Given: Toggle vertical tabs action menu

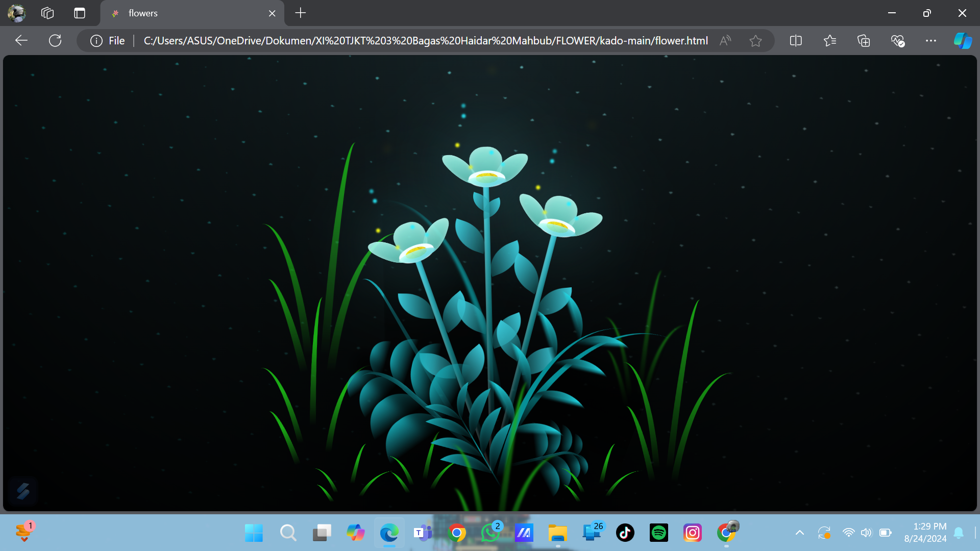Looking at the screenshot, I should pos(80,13).
